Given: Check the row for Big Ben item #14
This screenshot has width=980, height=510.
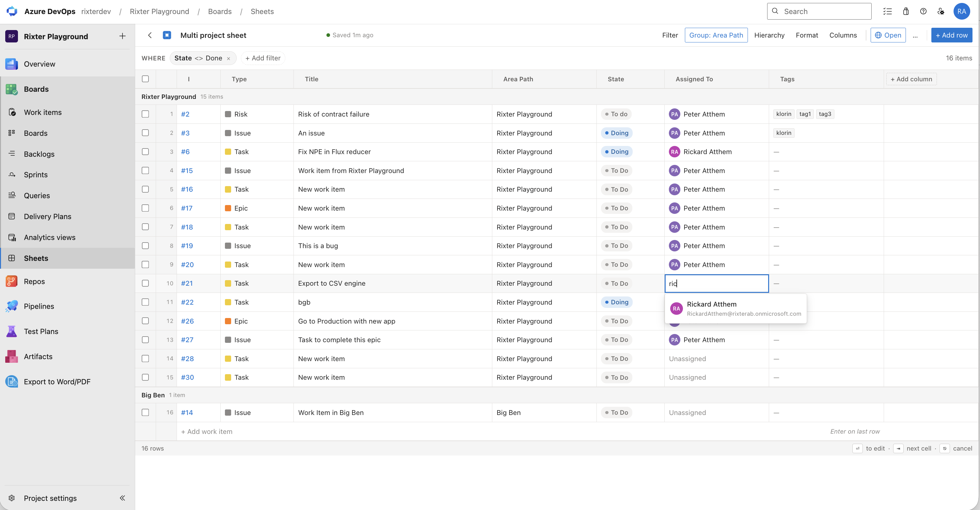Looking at the screenshot, I should coord(145,412).
